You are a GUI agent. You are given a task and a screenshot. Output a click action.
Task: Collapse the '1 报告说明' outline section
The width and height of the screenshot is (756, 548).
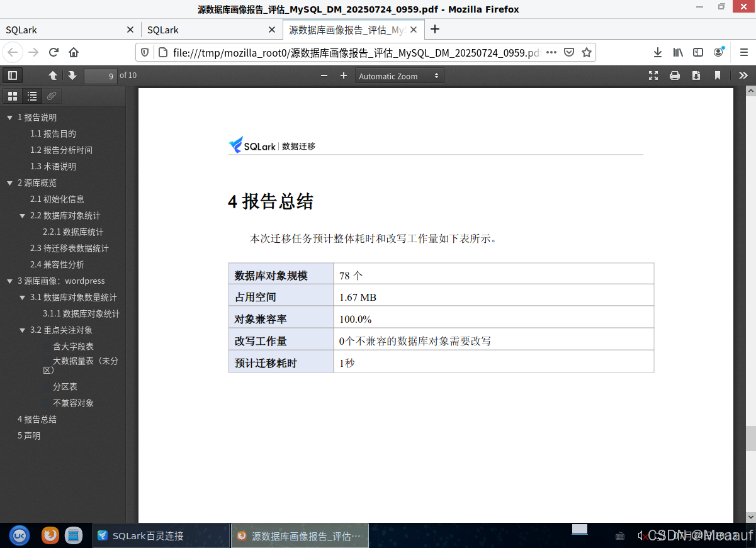click(9, 118)
